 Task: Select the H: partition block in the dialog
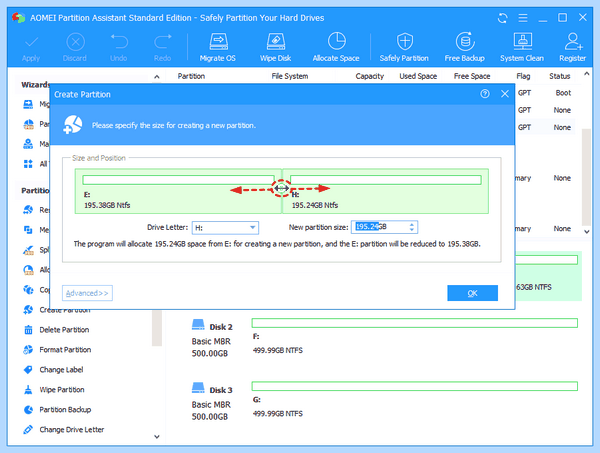(385, 191)
